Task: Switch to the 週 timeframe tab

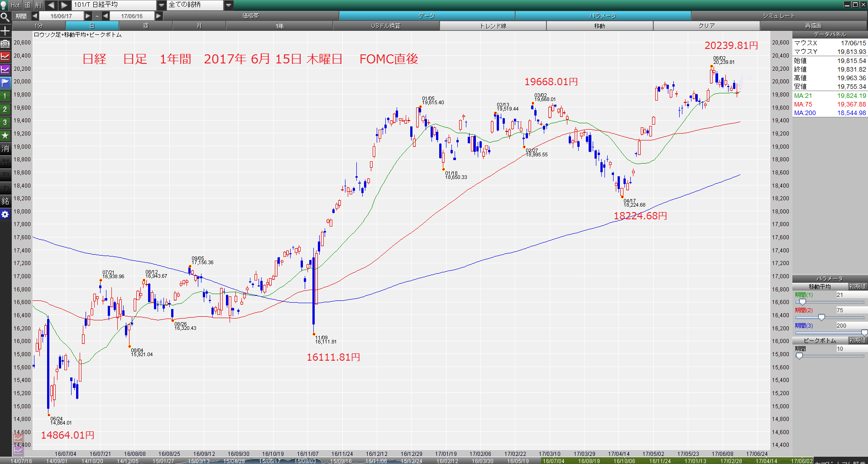Action: coord(145,26)
